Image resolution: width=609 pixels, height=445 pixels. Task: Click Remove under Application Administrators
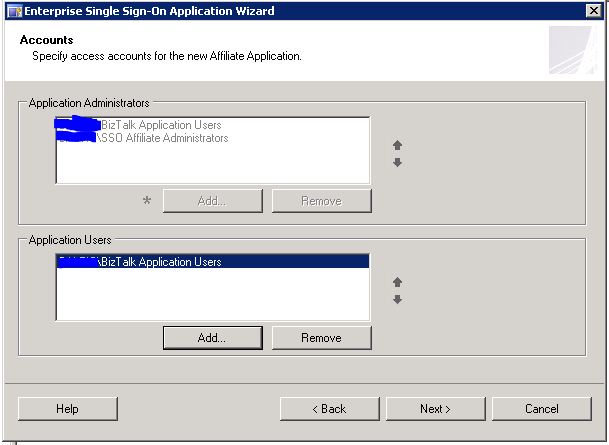tap(322, 201)
